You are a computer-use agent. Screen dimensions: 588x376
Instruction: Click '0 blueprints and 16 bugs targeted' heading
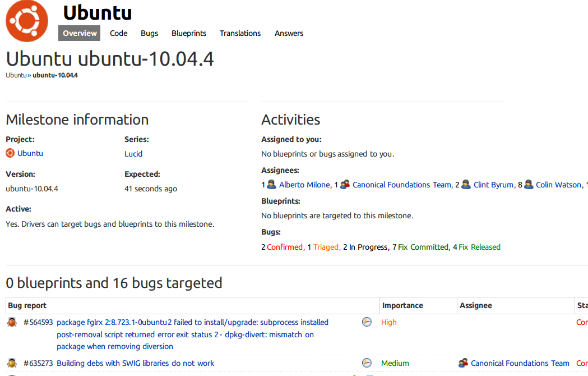[114, 283]
